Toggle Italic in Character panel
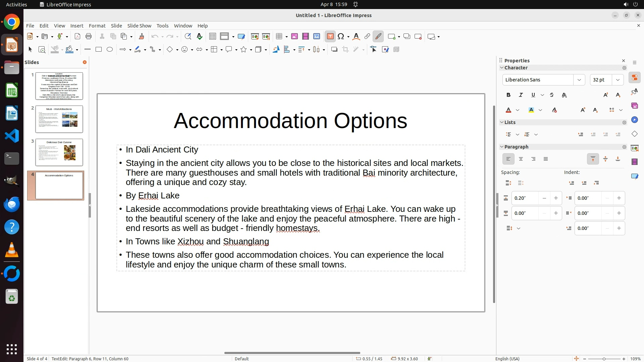The height and width of the screenshot is (362, 644). tap(521, 95)
